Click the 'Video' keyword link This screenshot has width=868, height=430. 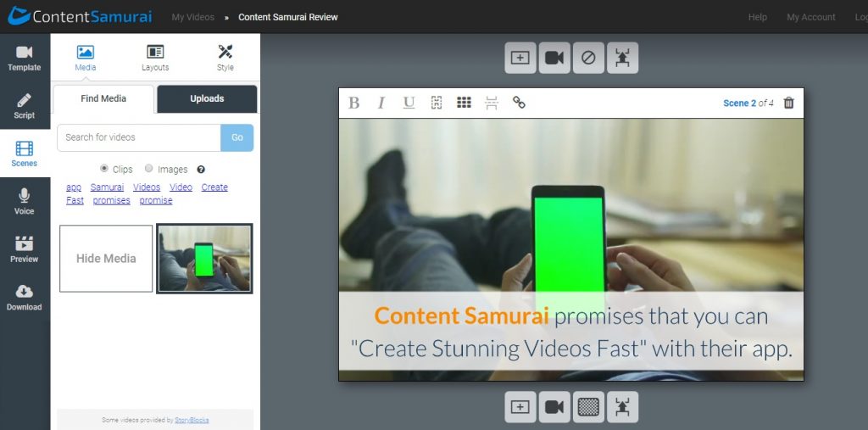point(181,187)
